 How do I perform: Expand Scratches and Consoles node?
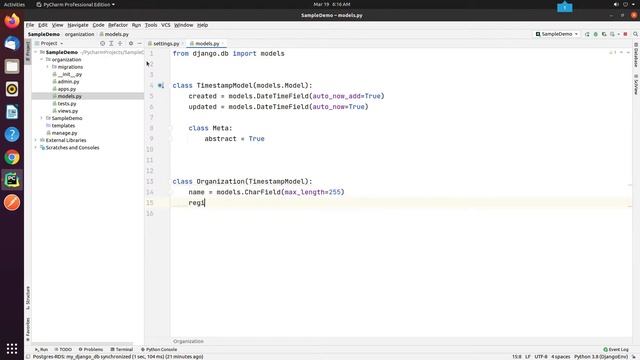coord(36,148)
